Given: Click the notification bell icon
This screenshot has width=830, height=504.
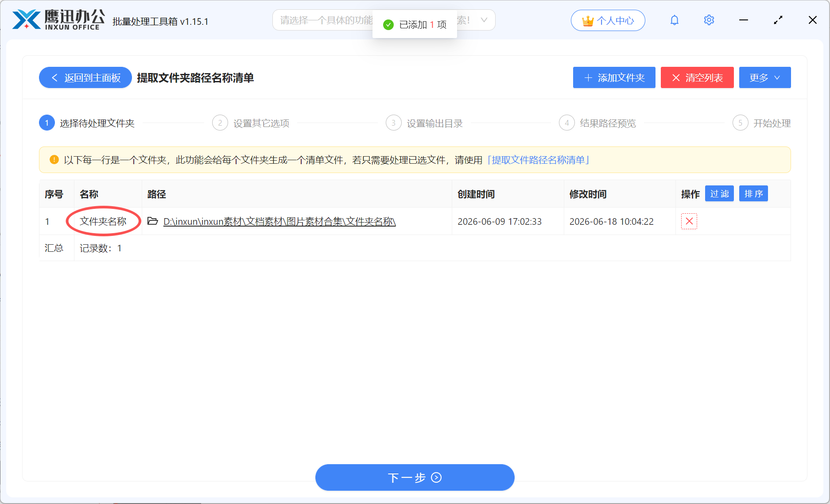Looking at the screenshot, I should (x=674, y=20).
